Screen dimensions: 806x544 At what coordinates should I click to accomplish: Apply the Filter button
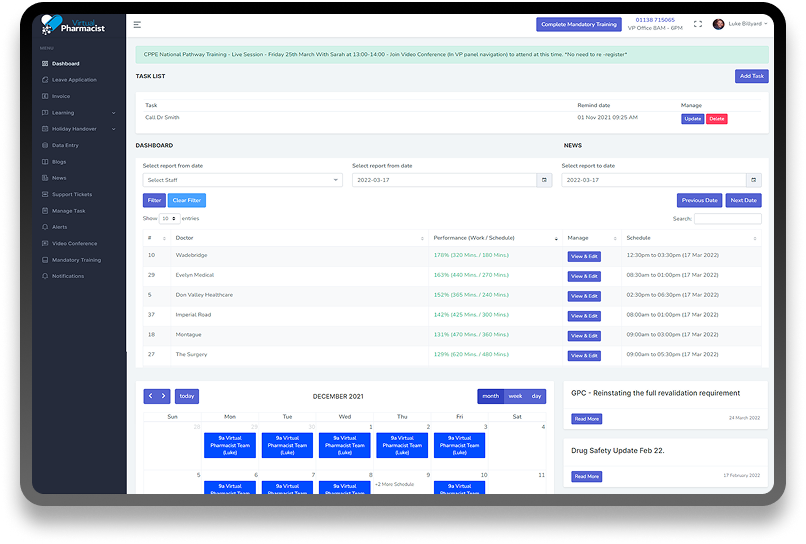[x=154, y=200]
